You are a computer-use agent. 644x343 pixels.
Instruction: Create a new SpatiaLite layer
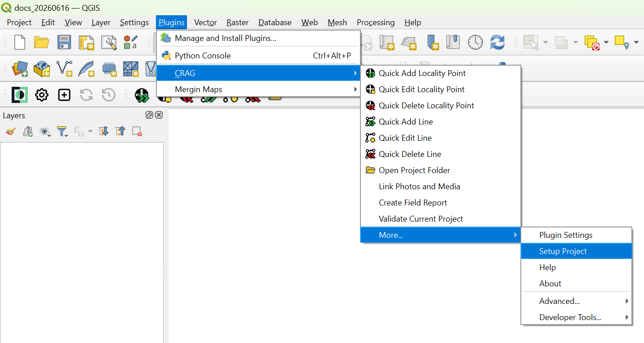(x=86, y=68)
